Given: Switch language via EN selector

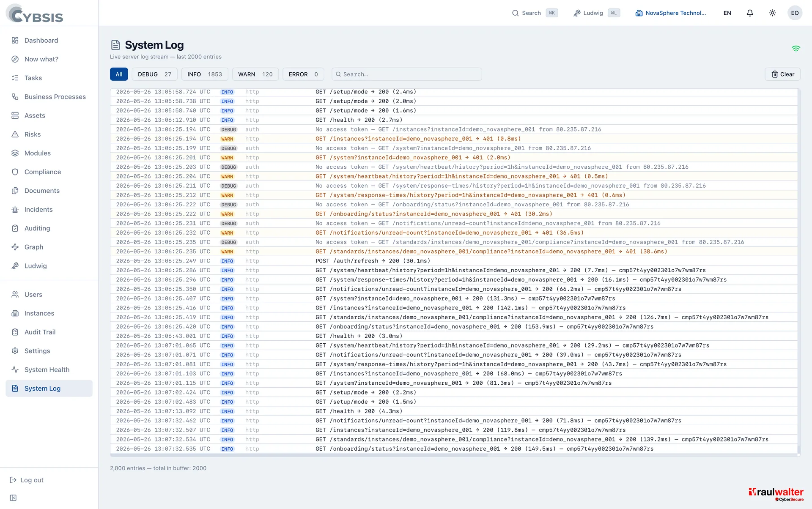Looking at the screenshot, I should [x=727, y=13].
